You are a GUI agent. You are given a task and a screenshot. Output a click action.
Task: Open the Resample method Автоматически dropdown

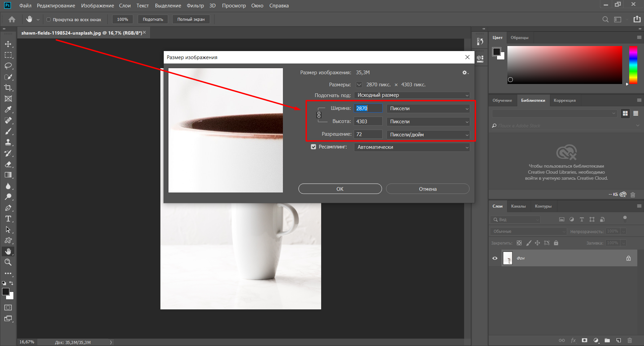coord(412,147)
